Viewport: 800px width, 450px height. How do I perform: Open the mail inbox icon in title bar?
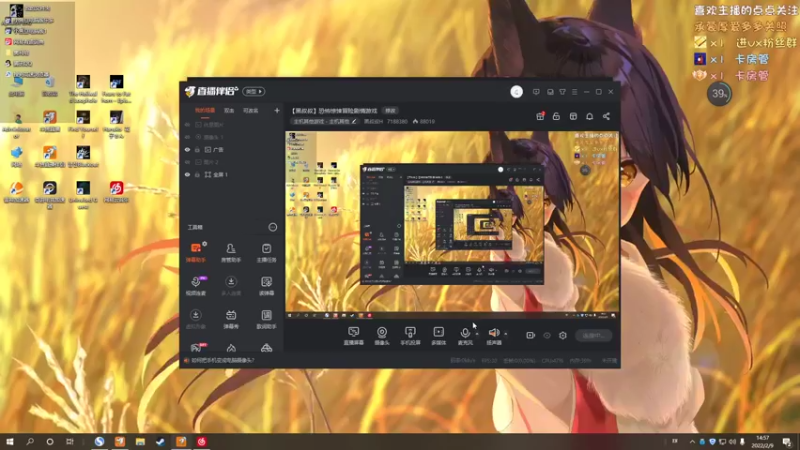550,92
